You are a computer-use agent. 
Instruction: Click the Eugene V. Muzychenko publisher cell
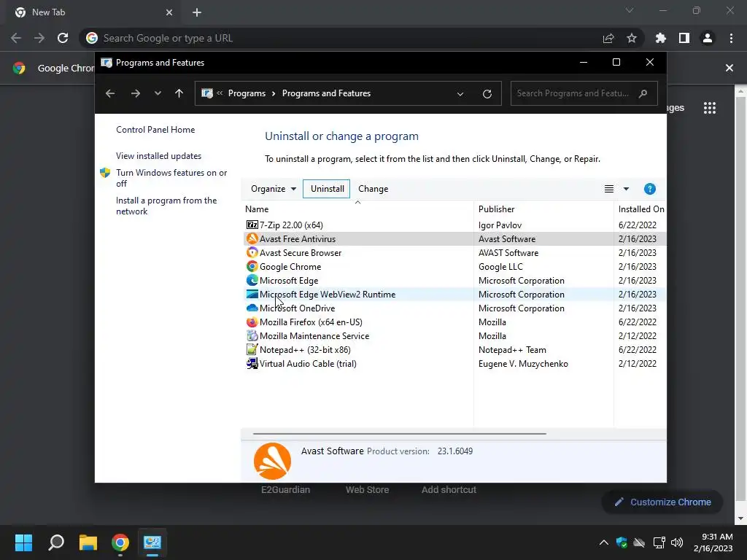click(x=523, y=363)
